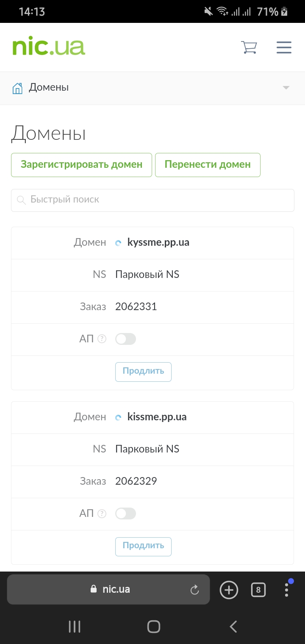Enable auto-renewal for kissme.pp.ua
305x644 pixels.
point(126,514)
